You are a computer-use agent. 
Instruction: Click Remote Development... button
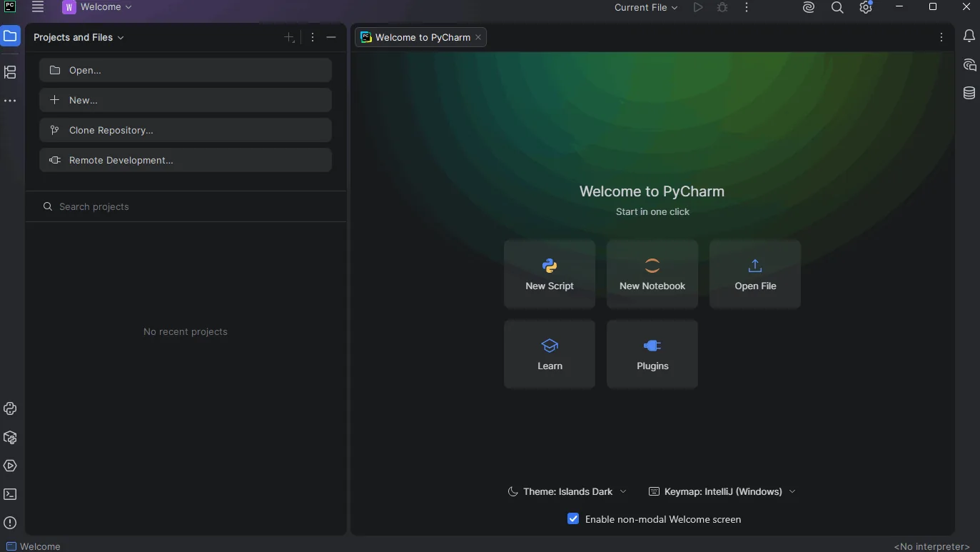pyautogui.click(x=186, y=160)
